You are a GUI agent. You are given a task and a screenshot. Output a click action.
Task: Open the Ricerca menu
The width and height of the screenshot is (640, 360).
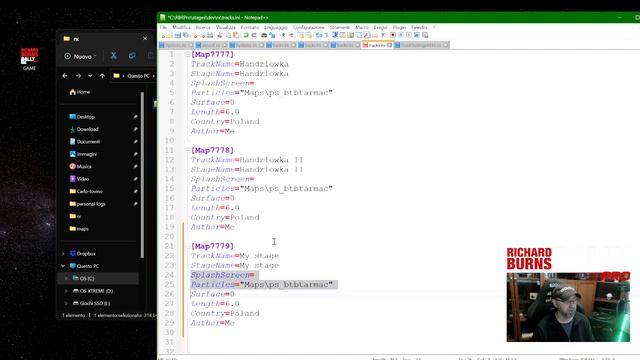click(x=203, y=27)
